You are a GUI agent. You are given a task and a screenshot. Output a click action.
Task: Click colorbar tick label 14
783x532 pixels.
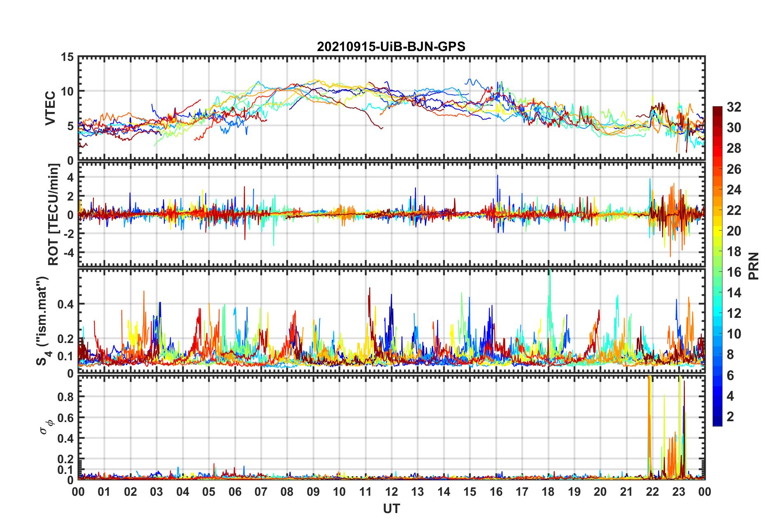click(x=734, y=293)
